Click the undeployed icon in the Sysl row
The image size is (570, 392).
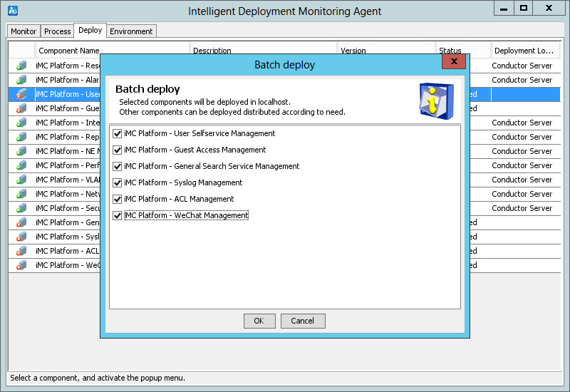(x=21, y=237)
